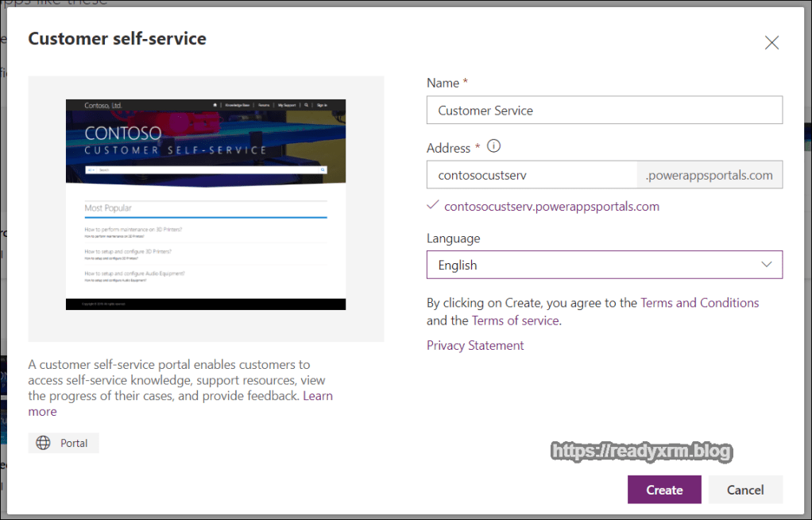Open the Language selection combo box

(x=604, y=264)
